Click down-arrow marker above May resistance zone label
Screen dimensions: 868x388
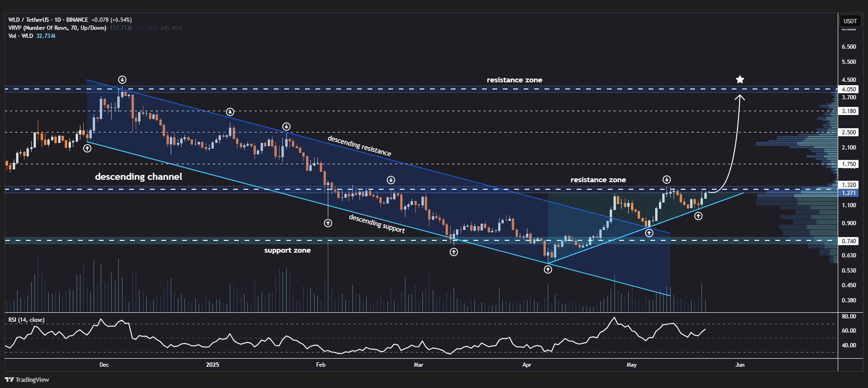666,179
